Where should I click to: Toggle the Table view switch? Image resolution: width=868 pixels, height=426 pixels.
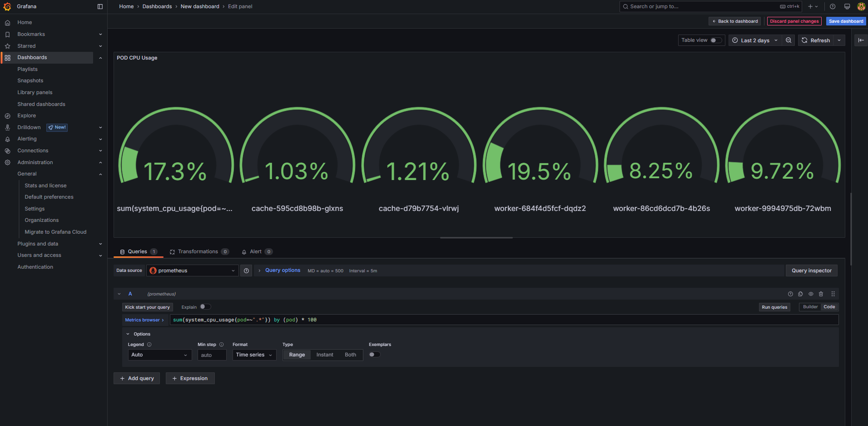715,40
